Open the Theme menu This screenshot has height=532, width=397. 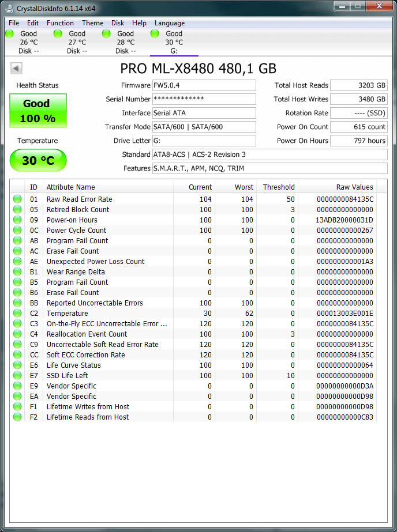pos(93,23)
